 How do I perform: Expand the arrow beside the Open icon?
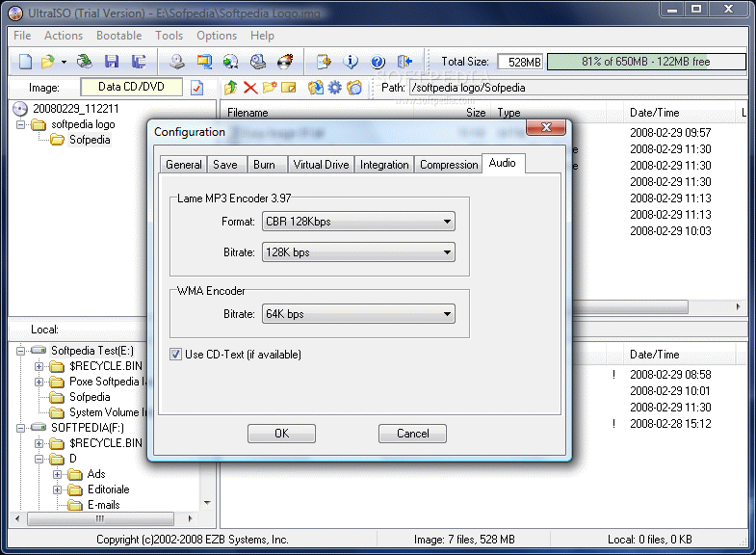[x=64, y=62]
